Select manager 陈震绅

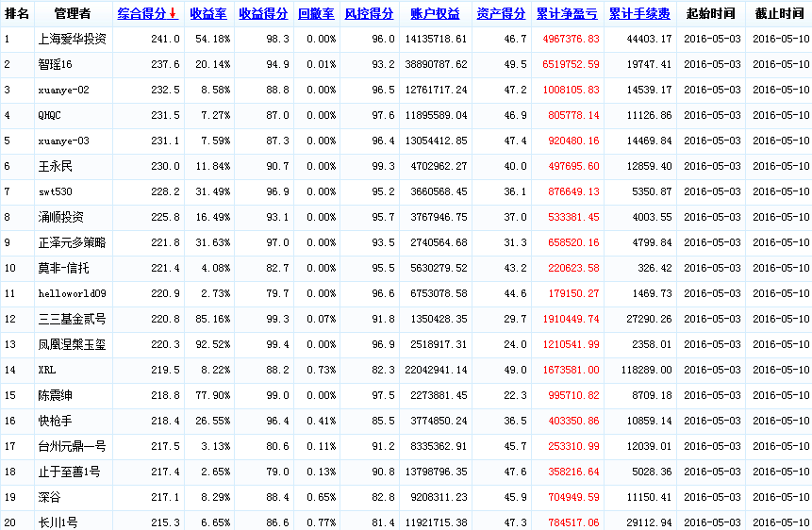(55, 395)
